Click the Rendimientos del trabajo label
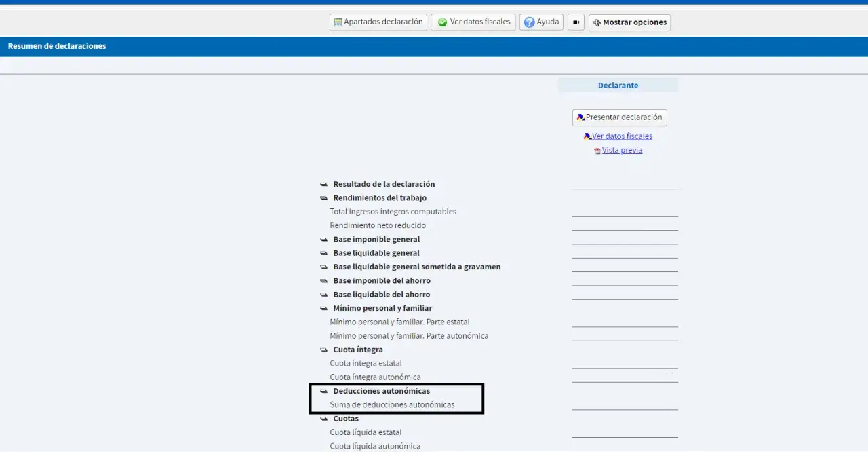 380,198
